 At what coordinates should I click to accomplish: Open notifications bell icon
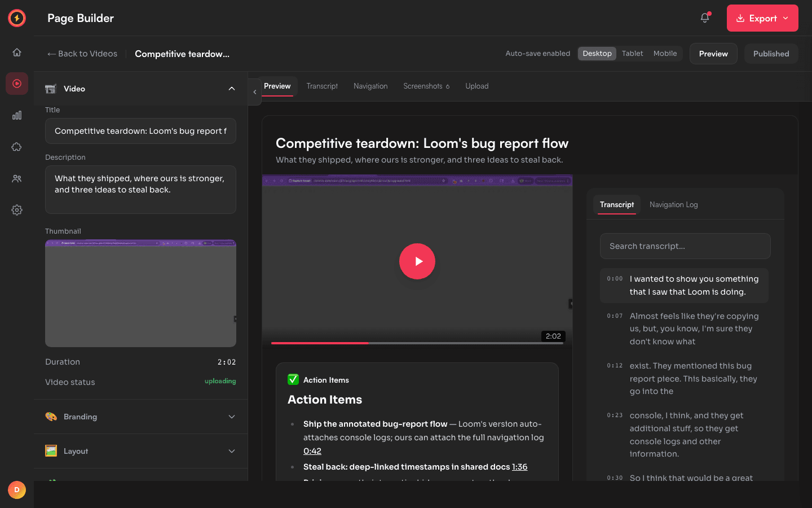pos(705,18)
